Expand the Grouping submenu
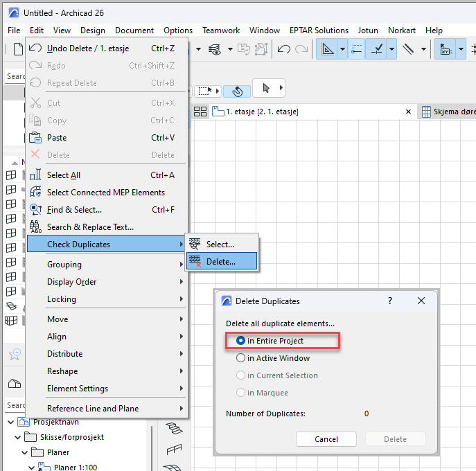The image size is (476, 471). 107,265
